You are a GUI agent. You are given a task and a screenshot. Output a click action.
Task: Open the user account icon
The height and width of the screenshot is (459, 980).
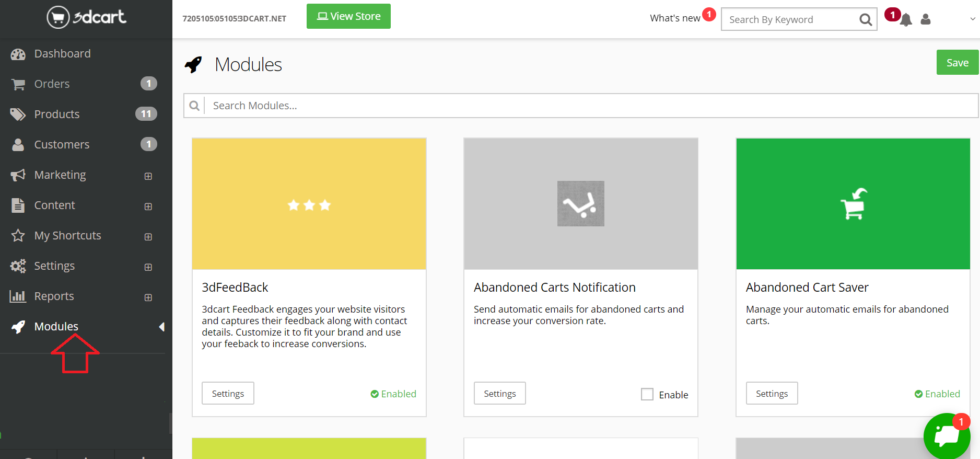pos(926,19)
